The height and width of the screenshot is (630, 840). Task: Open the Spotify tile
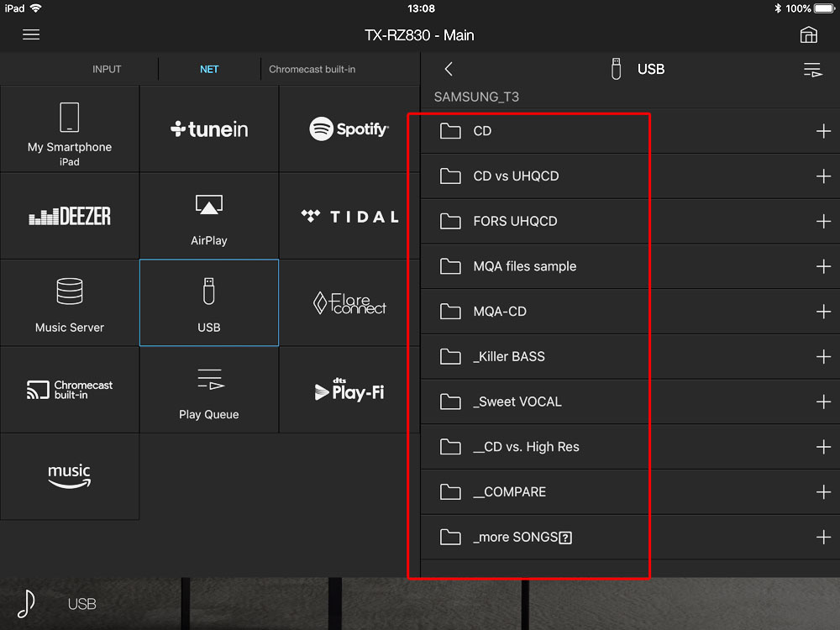tap(349, 129)
